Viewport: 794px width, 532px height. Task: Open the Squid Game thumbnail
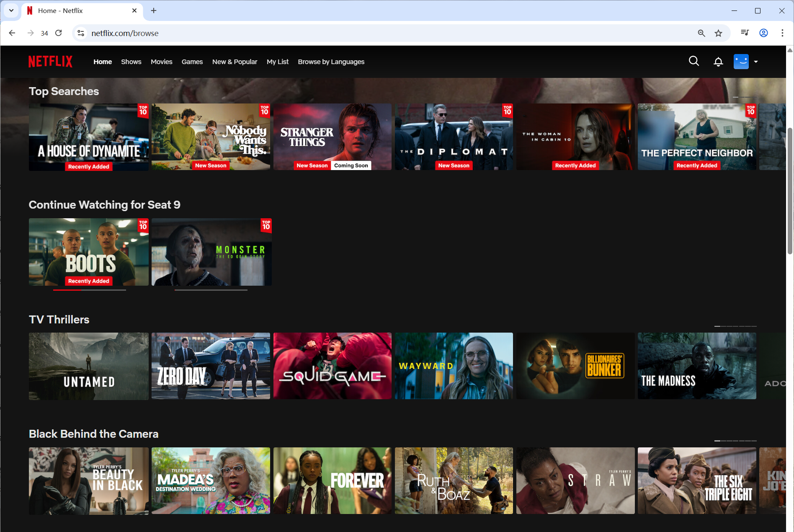coord(332,366)
